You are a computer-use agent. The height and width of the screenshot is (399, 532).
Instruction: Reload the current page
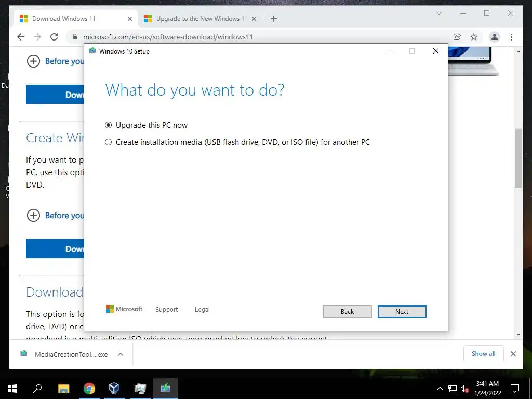pyautogui.click(x=54, y=37)
